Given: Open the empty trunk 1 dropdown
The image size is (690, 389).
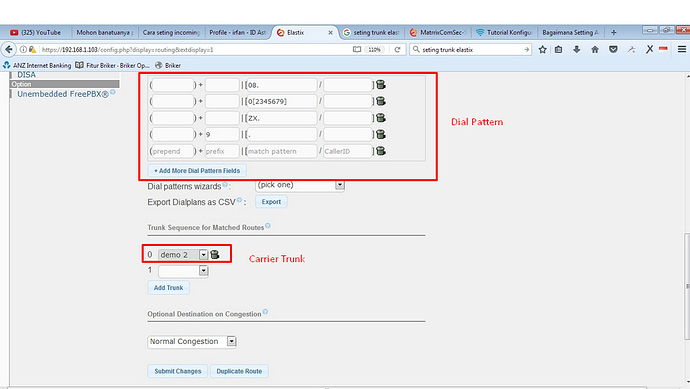Looking at the screenshot, I should (x=183, y=271).
